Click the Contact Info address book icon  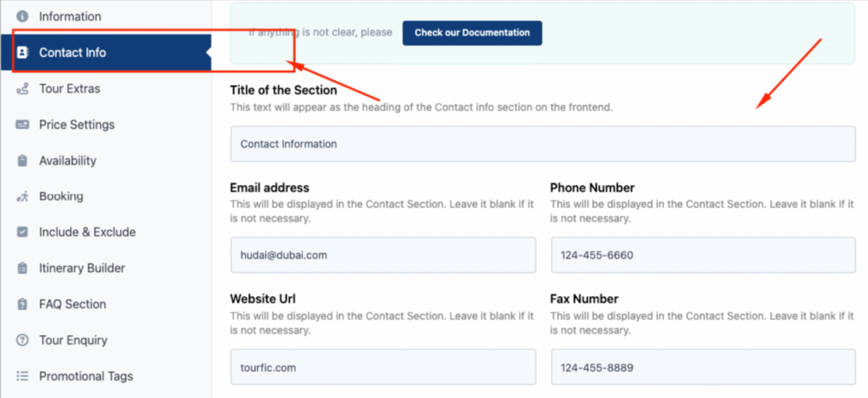tap(22, 53)
